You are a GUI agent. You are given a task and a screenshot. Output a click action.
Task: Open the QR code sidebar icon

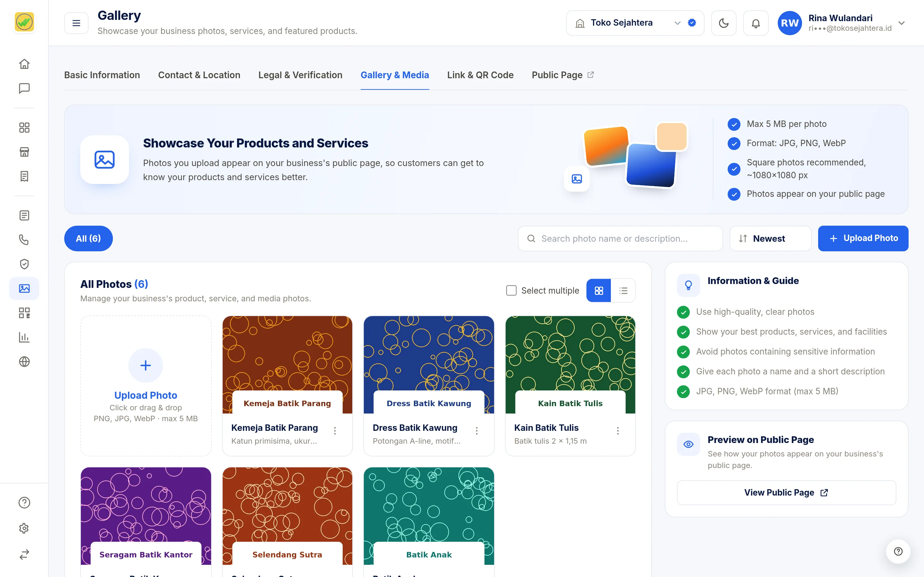point(24,313)
